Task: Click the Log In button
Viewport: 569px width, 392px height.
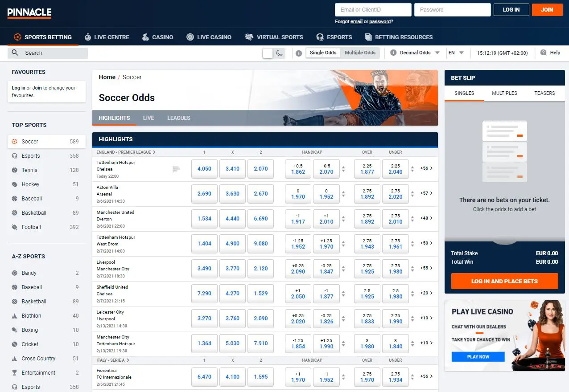Action: coord(511,10)
